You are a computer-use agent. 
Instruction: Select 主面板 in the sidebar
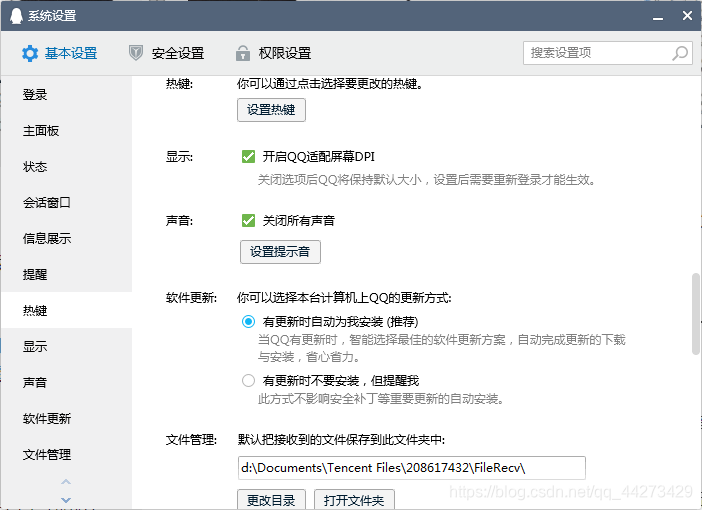point(67,131)
